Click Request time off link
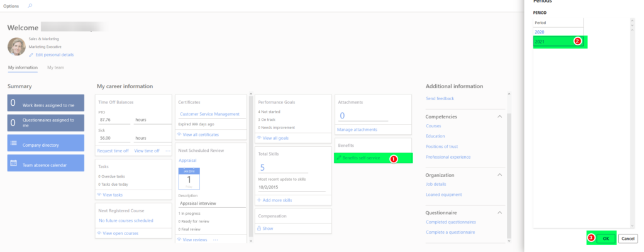Viewport: 644px width, 252px height. pos(113,151)
